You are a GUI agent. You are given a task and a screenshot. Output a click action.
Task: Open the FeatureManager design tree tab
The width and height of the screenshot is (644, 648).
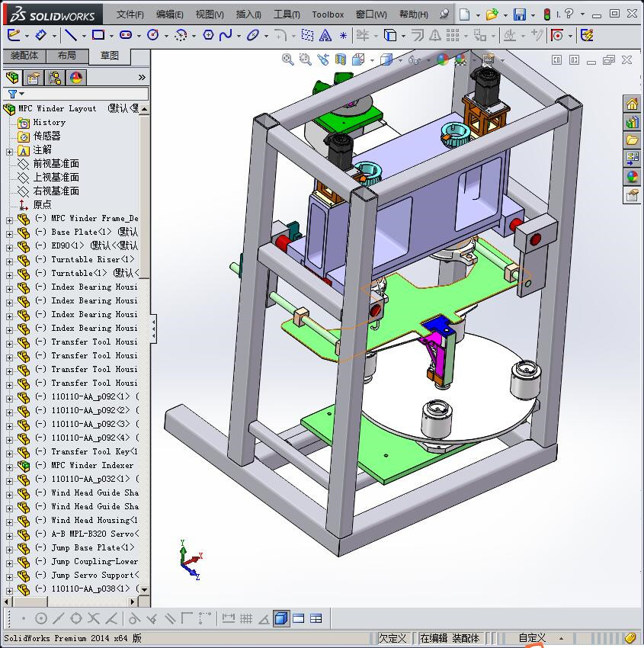[12, 77]
